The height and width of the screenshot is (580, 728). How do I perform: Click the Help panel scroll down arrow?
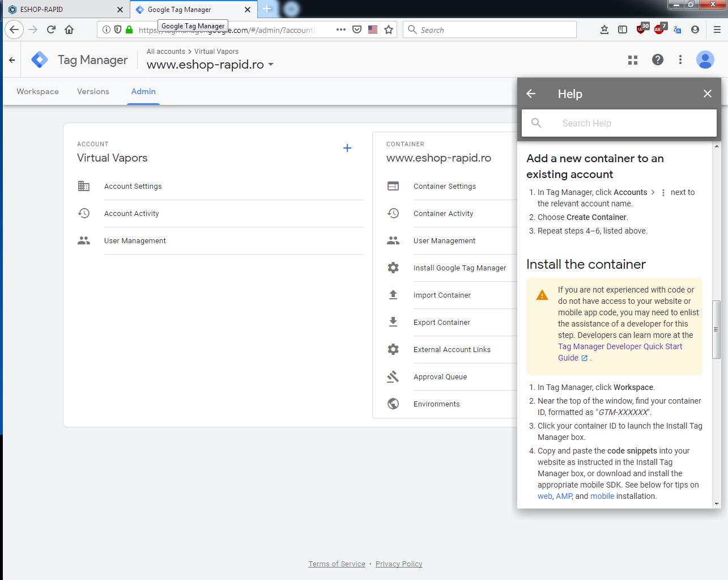[717, 503]
